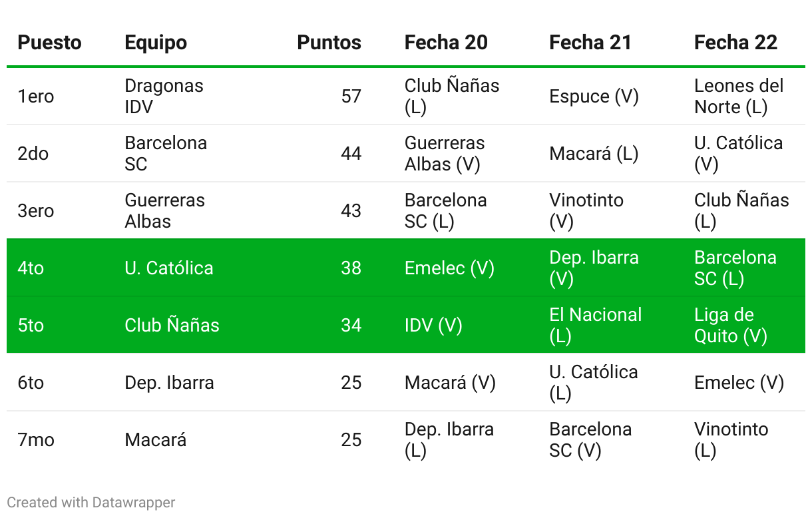Viewport: 812px width, 518px height.
Task: Select the Emelec (V) cell in highlighted row
Action: pos(449,268)
